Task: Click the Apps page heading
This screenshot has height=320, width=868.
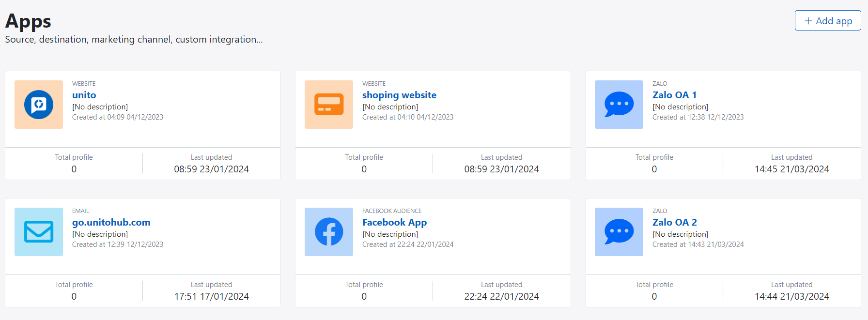Action: coord(28,21)
